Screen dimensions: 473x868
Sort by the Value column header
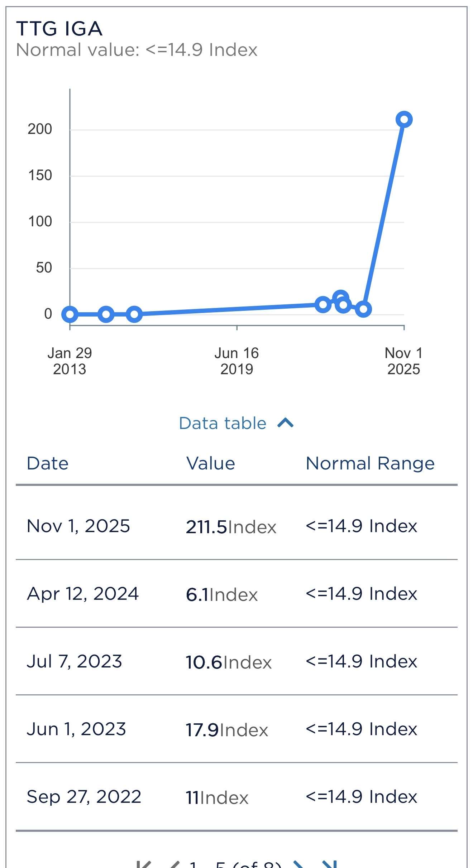pyautogui.click(x=211, y=463)
